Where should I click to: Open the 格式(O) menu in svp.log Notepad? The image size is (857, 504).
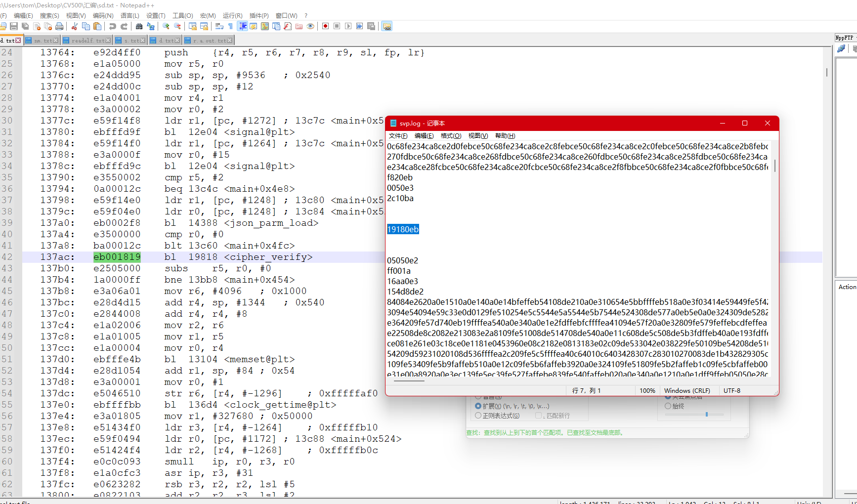(x=451, y=136)
